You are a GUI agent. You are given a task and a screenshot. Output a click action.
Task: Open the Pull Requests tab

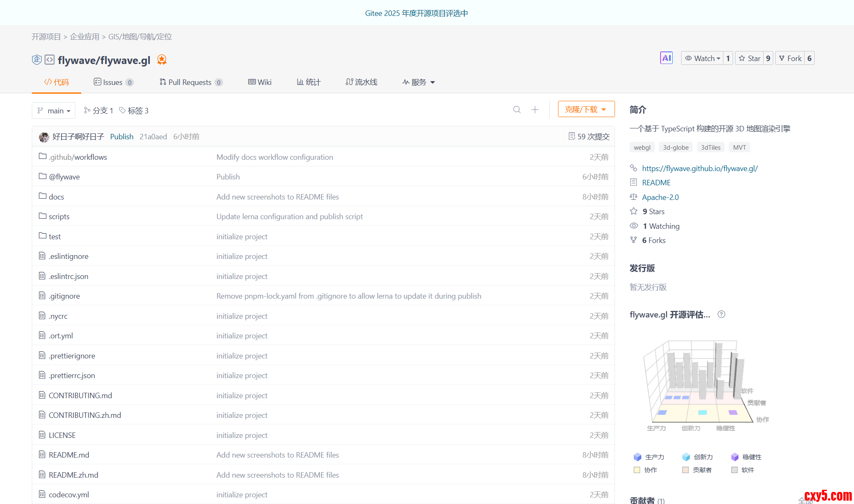click(x=190, y=82)
